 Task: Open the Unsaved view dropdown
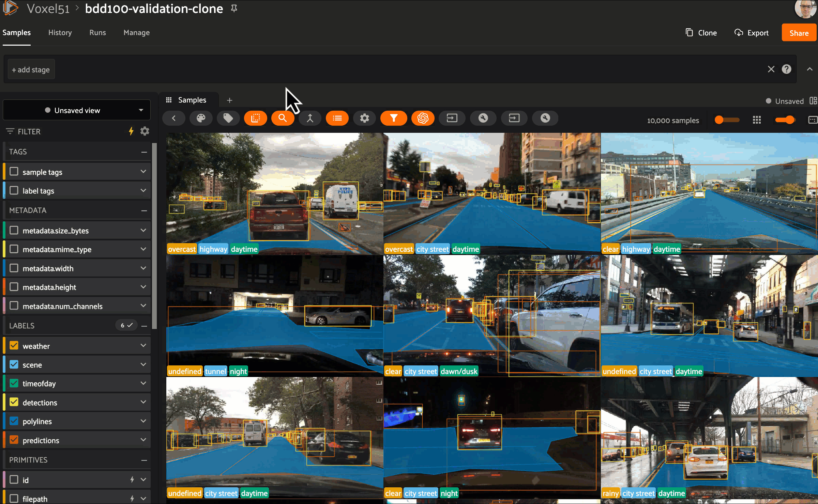pos(77,110)
